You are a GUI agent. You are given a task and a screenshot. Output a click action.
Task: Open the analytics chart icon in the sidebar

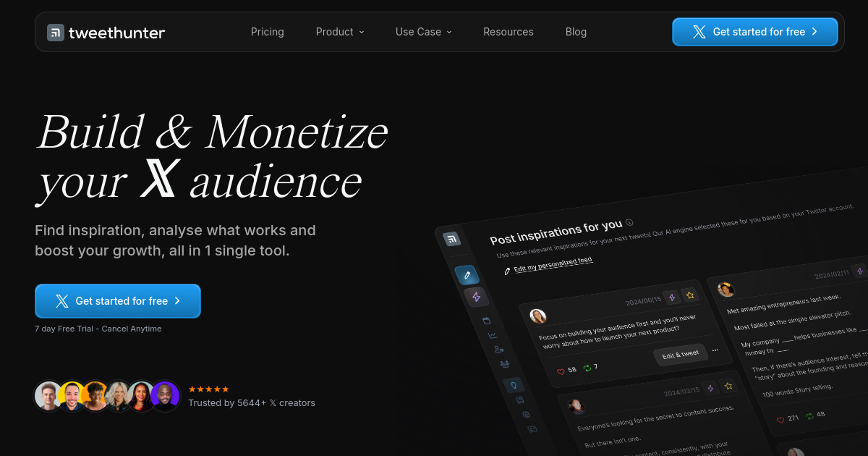click(493, 335)
